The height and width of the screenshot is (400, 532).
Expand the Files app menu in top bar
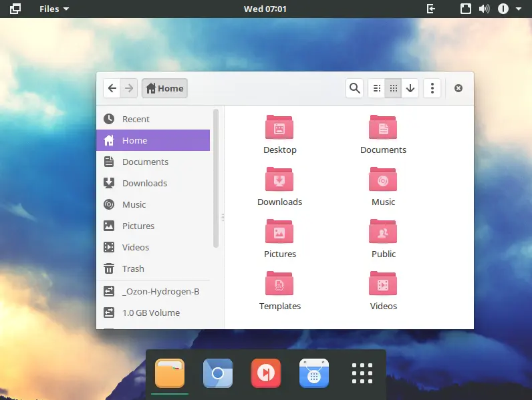tap(53, 9)
